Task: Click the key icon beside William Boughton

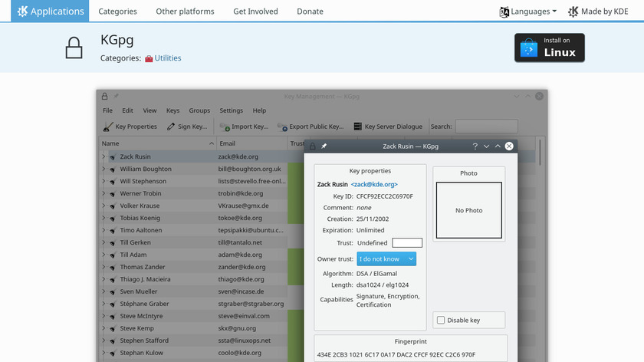Action: point(113,169)
